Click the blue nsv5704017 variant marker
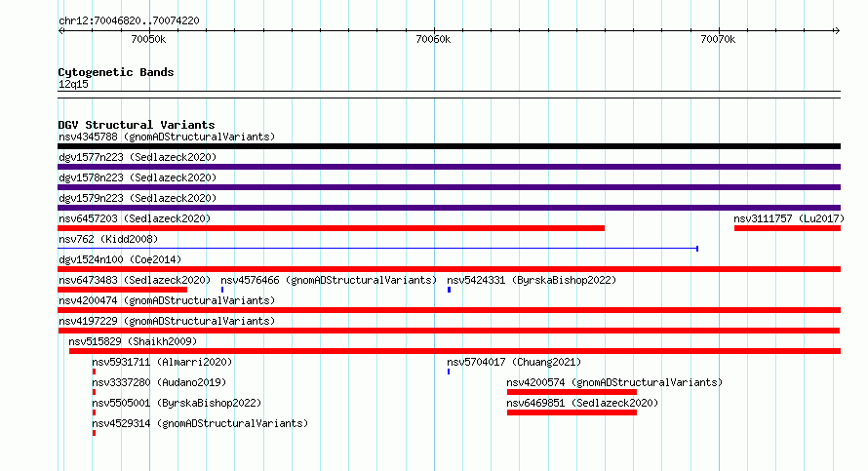Screen dimensions: 868x471 [449, 372]
